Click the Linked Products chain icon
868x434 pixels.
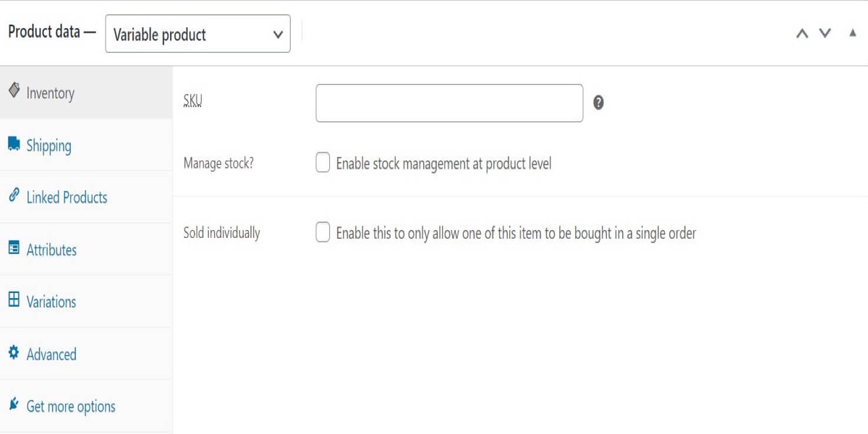point(14,196)
